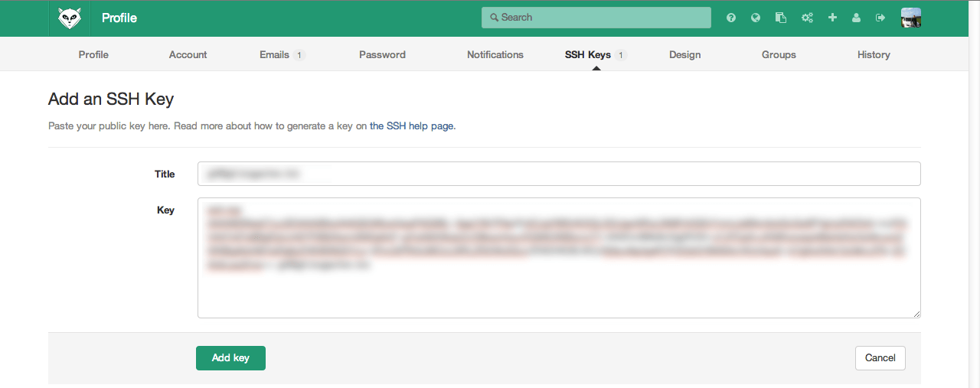The height and width of the screenshot is (388, 980).
Task: Sign out using the logout arrow icon
Action: 880,18
